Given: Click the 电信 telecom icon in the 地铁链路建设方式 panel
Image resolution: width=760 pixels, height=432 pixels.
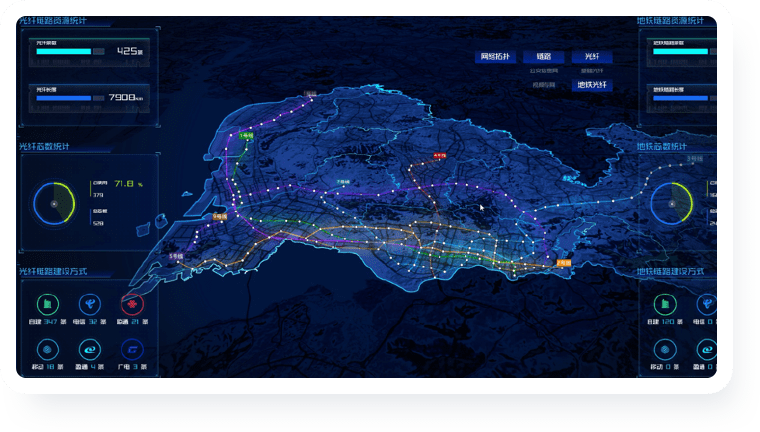Looking at the screenshot, I should [x=707, y=304].
